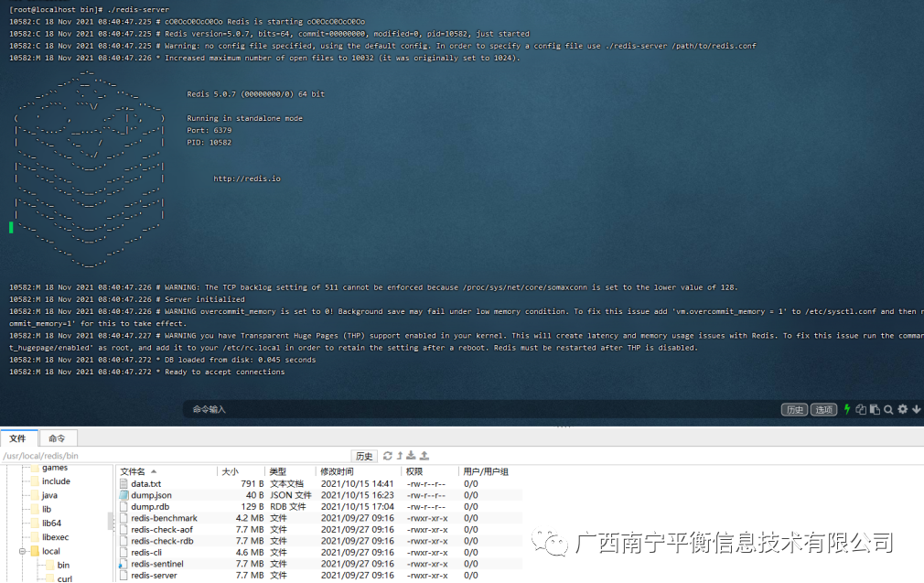The width and height of the screenshot is (924, 583).
Task: Open file path 历史 history button
Action: (364, 457)
